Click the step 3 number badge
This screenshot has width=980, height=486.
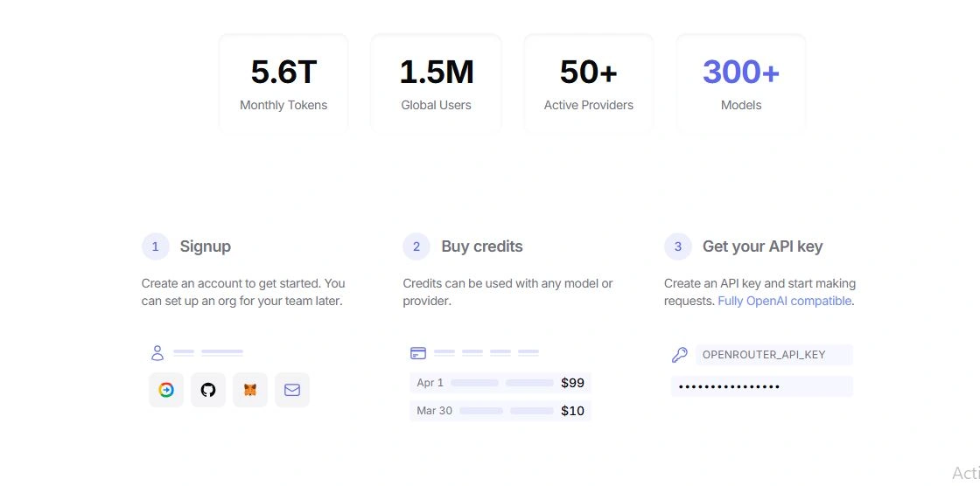pos(677,246)
